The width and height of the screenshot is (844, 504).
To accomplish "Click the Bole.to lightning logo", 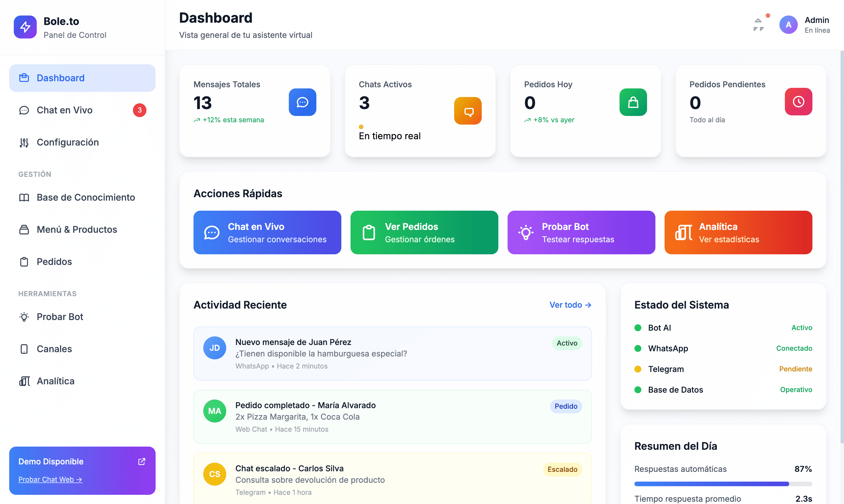I will click(x=25, y=27).
